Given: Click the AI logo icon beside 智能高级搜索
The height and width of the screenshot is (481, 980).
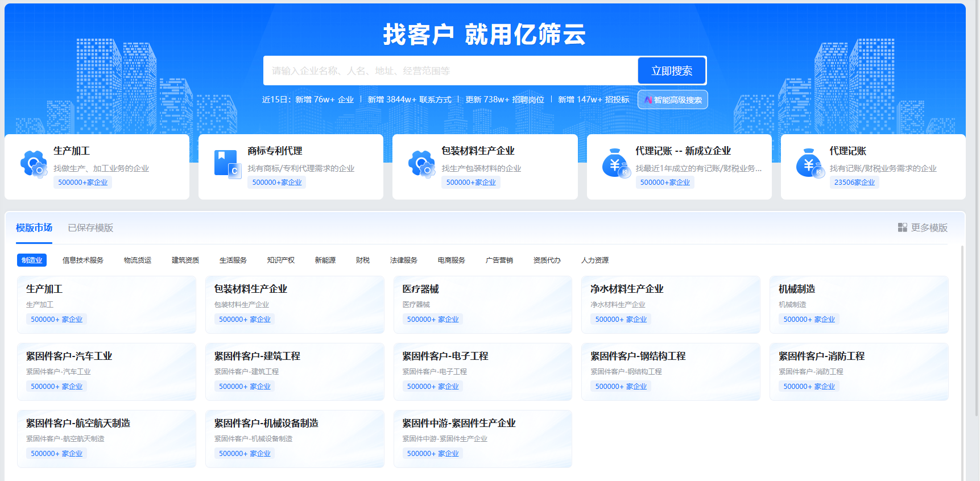Looking at the screenshot, I should [x=648, y=100].
